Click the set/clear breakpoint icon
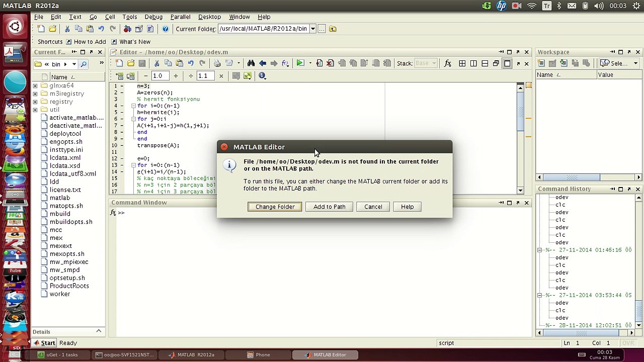The image size is (644, 362). pyautogui.click(x=319, y=63)
